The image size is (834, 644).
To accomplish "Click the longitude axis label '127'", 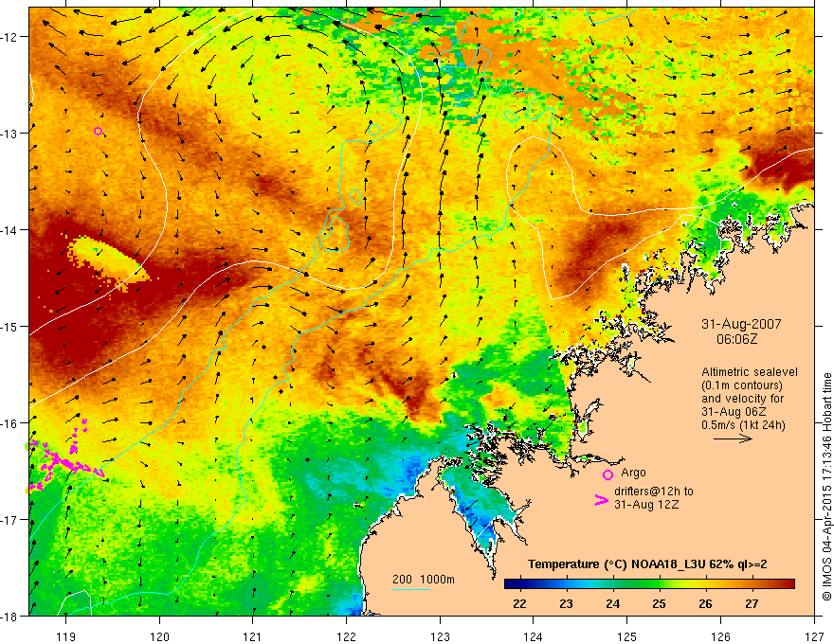I will [814, 636].
